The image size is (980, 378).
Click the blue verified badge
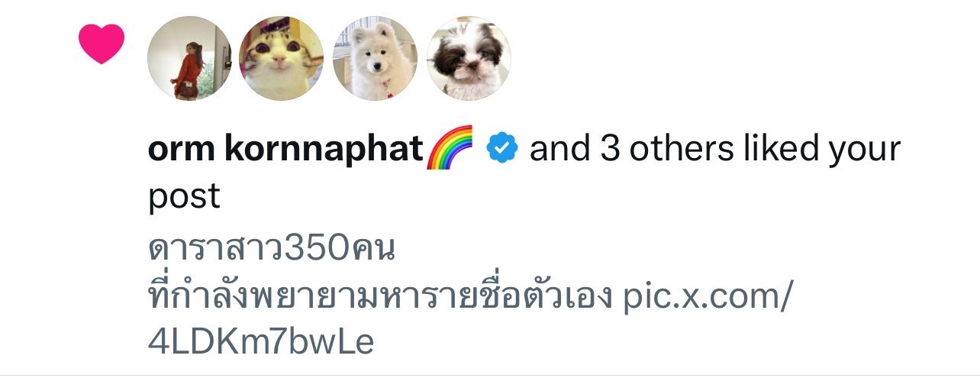point(502,149)
